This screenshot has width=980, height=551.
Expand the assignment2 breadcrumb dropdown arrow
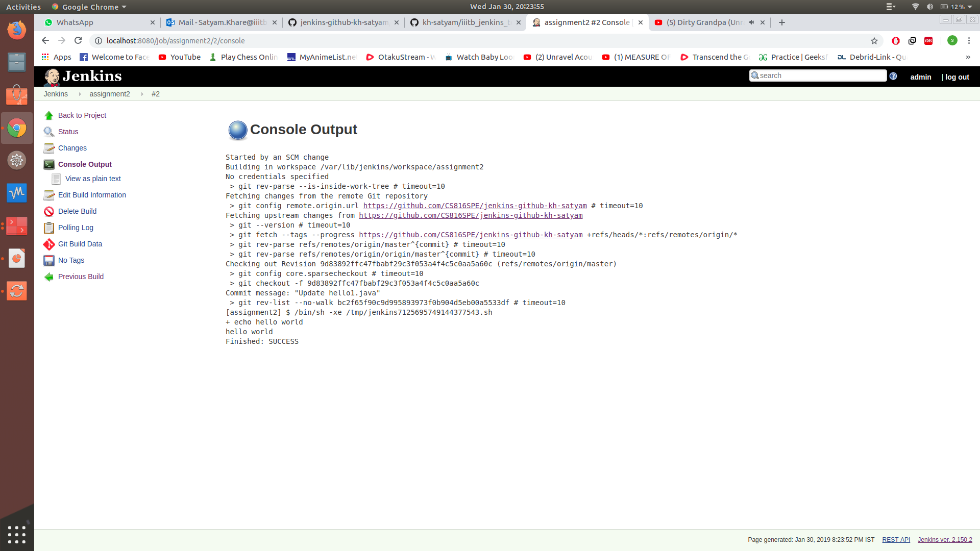point(142,94)
